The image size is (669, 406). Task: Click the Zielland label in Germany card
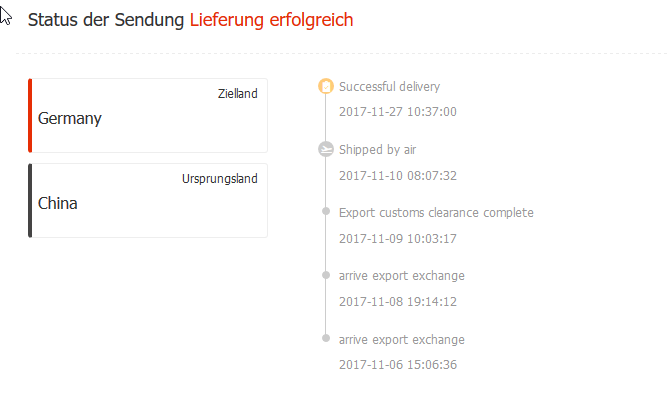[238, 93]
